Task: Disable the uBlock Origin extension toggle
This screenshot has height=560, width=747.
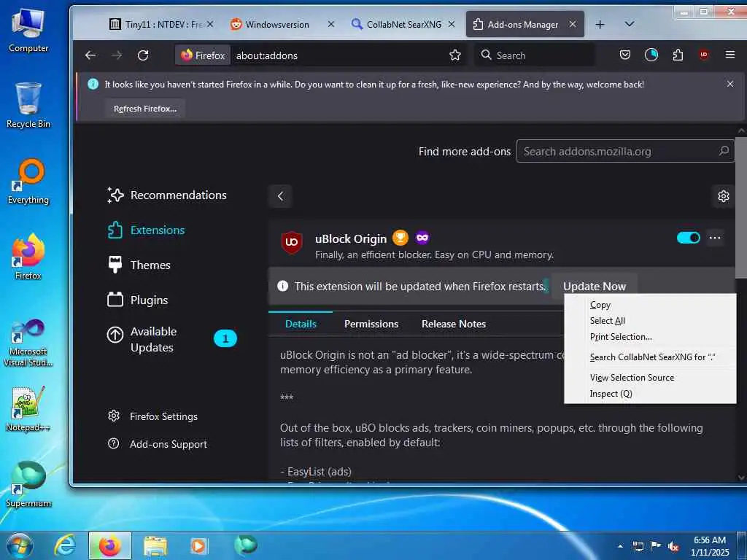Action: 689,238
